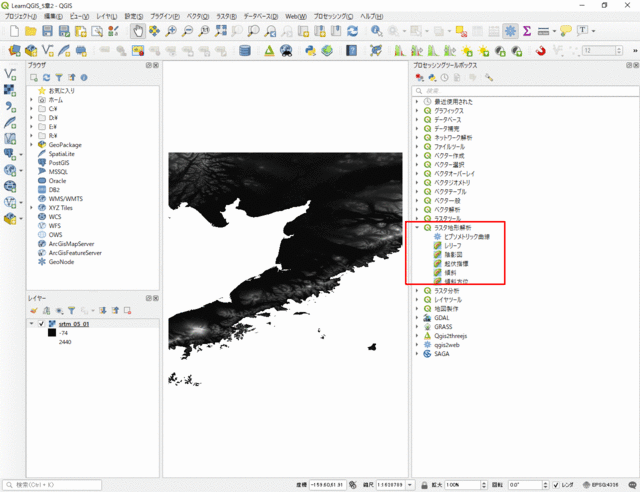Collapse the srtm_05_01 layer legend
Screen dimensions: 640x492
31,323
